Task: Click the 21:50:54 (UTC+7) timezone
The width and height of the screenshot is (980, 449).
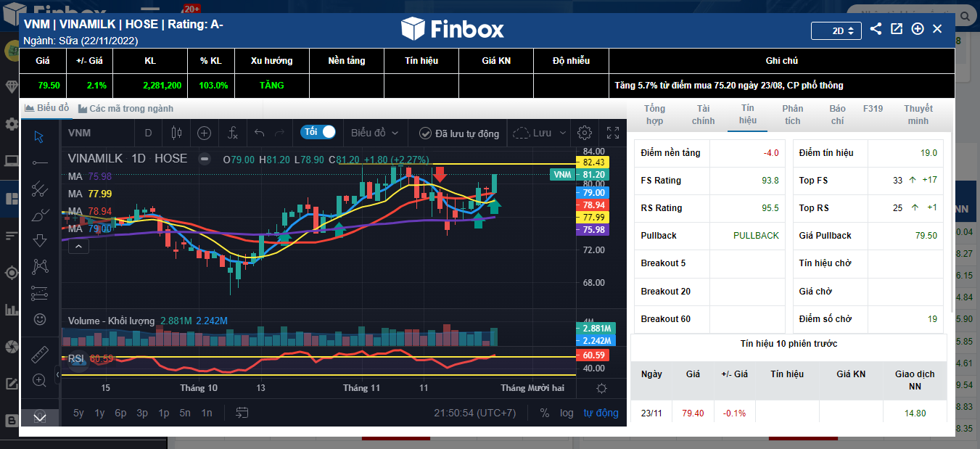Action: click(x=474, y=413)
